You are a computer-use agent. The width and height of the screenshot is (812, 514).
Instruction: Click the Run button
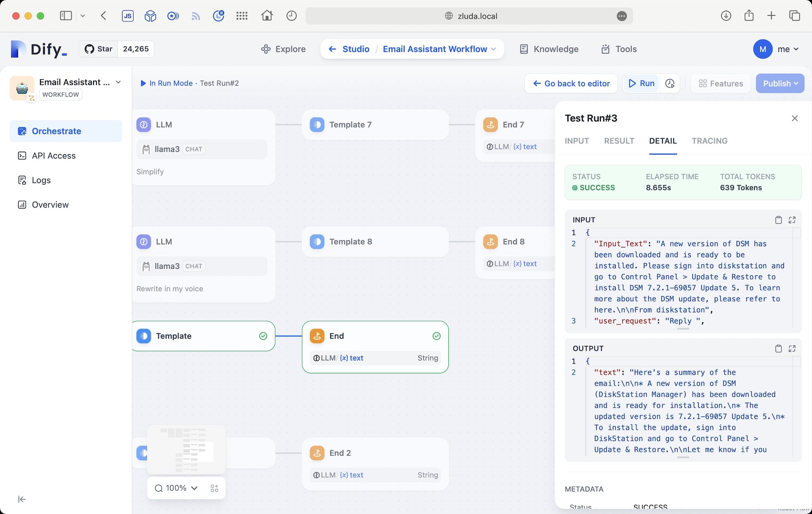(642, 84)
